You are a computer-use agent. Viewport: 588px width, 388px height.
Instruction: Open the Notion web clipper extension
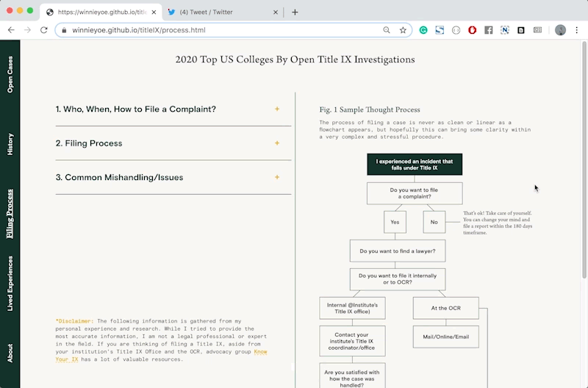[505, 30]
